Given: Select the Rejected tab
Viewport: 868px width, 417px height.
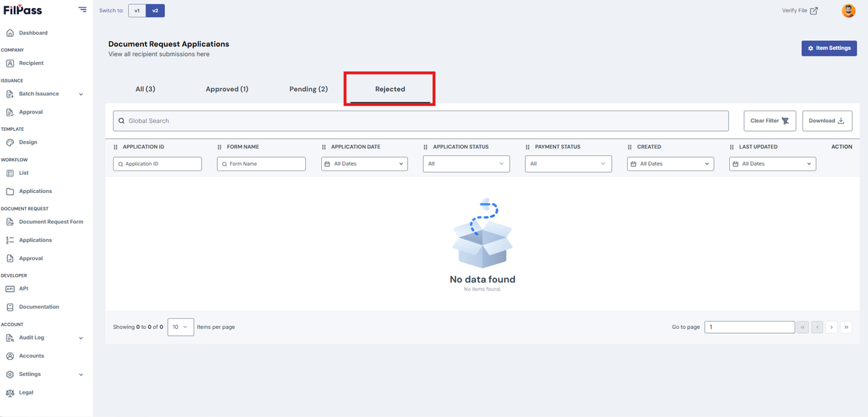Looking at the screenshot, I should 390,89.
